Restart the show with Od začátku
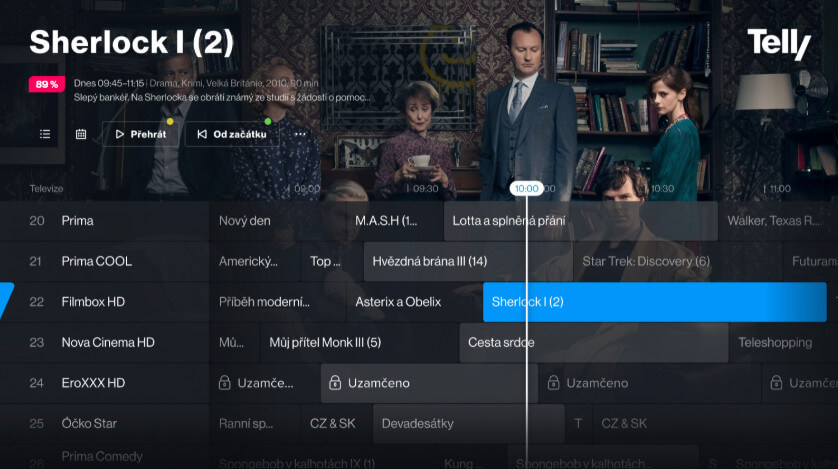 click(232, 134)
